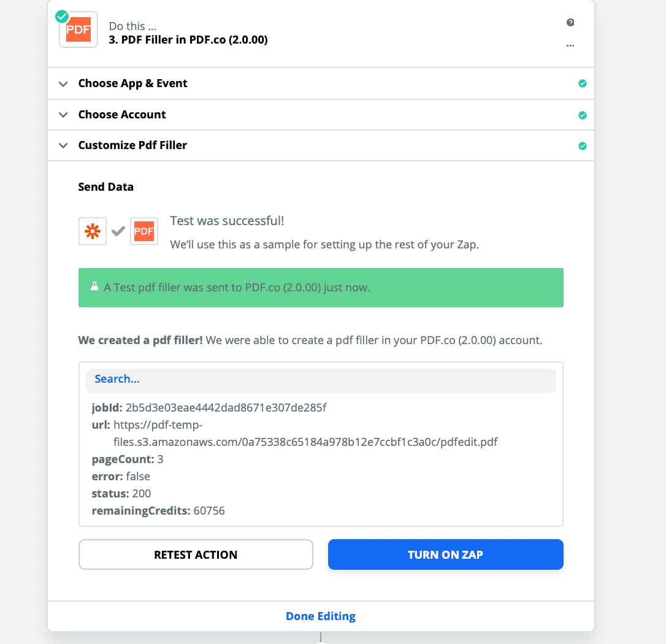
Task: Click the green check next to Choose Account
Action: [583, 115]
